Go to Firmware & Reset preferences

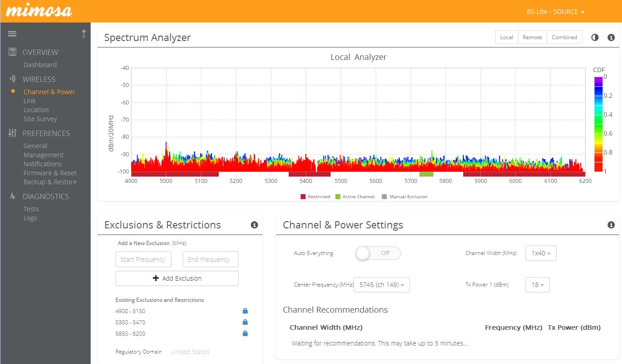[50, 173]
